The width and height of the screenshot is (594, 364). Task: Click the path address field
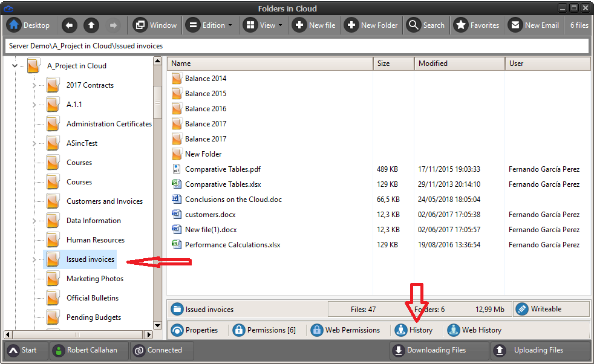point(296,46)
